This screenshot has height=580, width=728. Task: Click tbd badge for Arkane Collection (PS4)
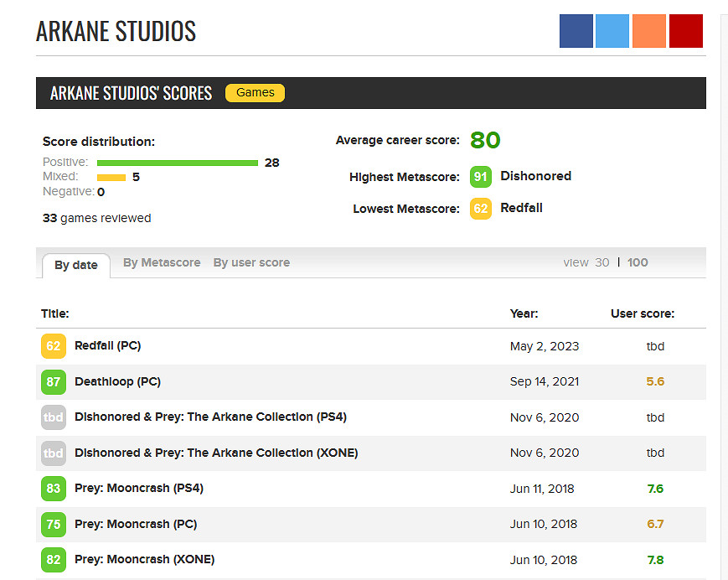click(x=54, y=417)
